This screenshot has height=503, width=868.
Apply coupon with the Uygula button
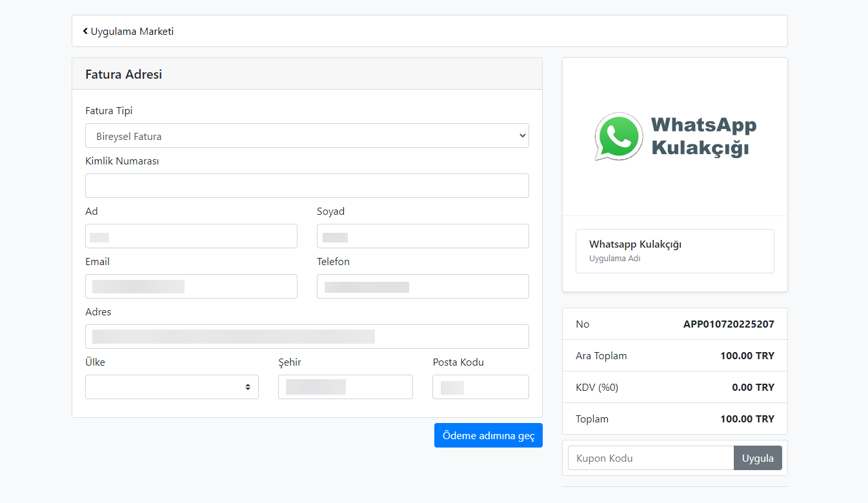758,458
